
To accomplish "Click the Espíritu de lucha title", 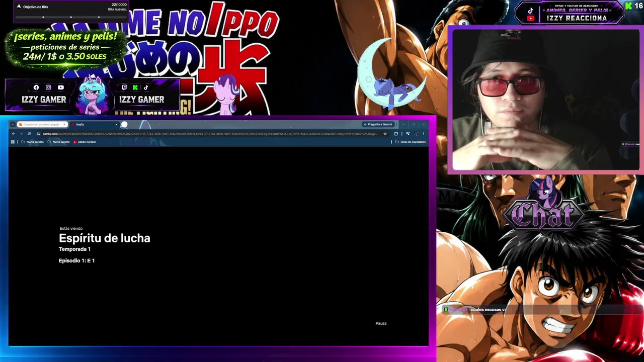I will pos(105,238).
